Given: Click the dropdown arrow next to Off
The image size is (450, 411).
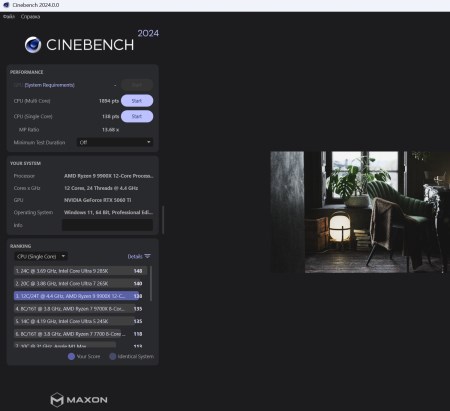Looking at the screenshot, I should point(149,142).
